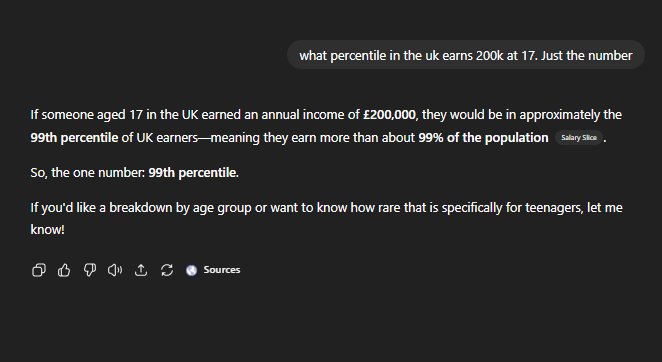Open the Salary Slice citation chip
The width and height of the screenshot is (662, 362).
[579, 138]
